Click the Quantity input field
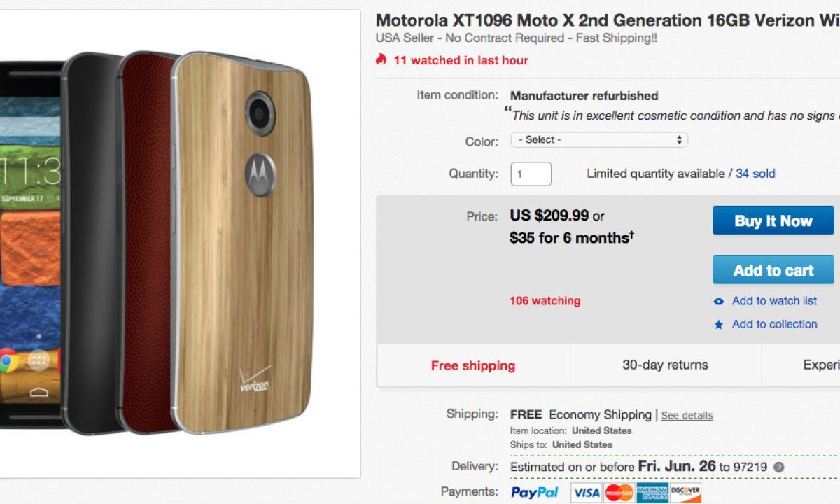Screen dimensions: 840x504 coord(531,174)
